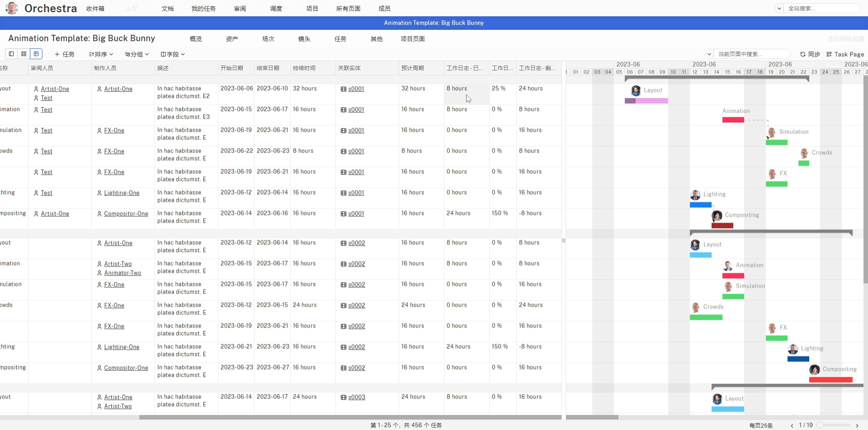The height and width of the screenshot is (430, 868).
Task: Click the Gantt vertical scrollbar thumb
Action: coord(866,179)
